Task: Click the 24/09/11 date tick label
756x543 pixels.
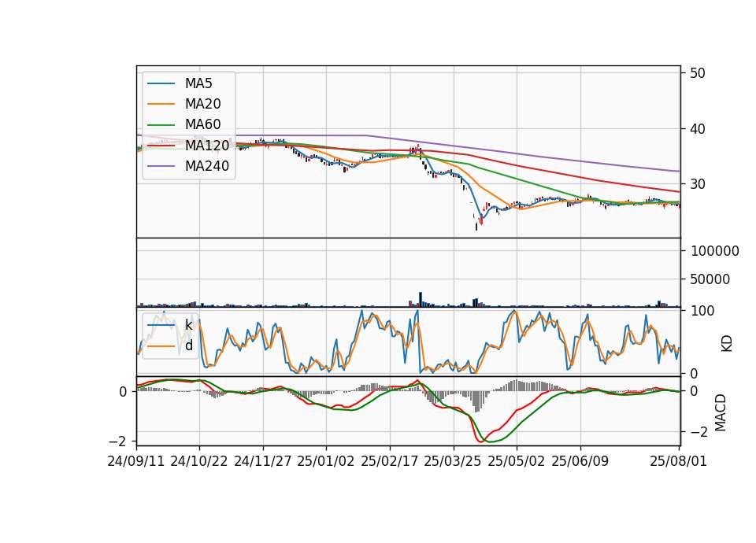Action: [136, 461]
